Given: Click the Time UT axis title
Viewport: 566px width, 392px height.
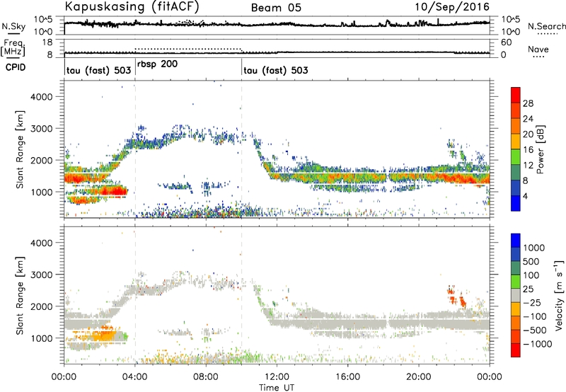Looking at the screenshot, I should (x=277, y=388).
